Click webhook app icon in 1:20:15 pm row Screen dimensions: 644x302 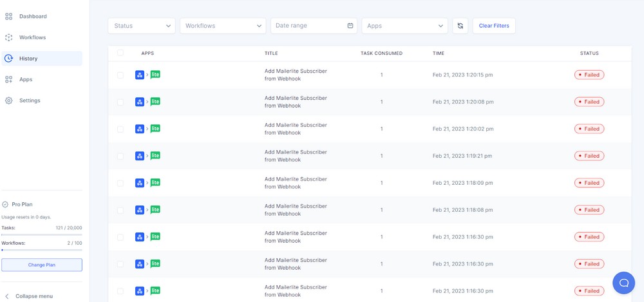click(140, 75)
